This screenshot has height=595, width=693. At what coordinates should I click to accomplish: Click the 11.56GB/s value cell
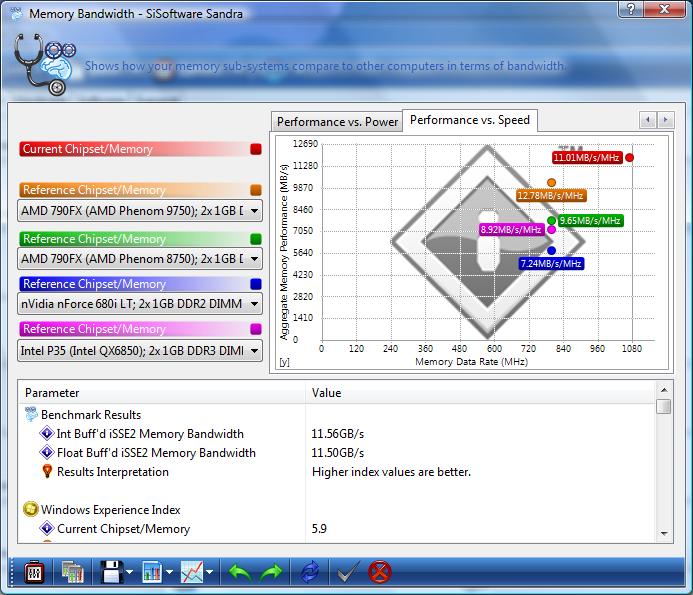tap(338, 434)
